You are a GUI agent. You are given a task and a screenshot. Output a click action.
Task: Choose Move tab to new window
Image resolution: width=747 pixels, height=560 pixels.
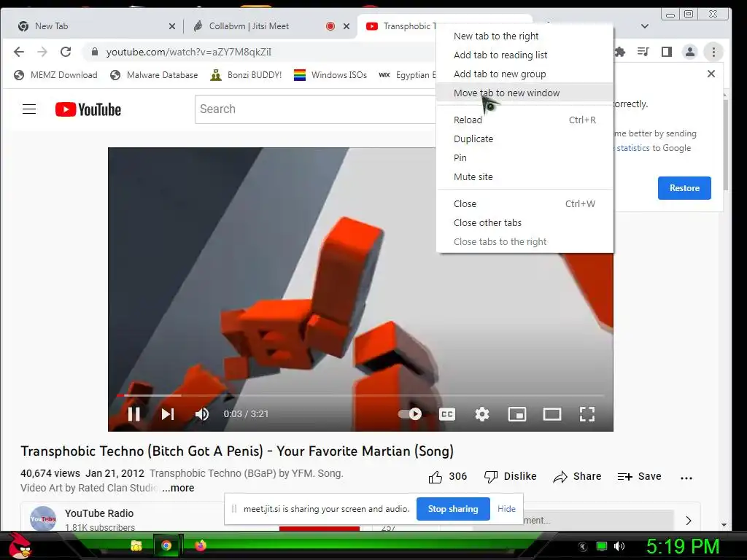coord(525,93)
